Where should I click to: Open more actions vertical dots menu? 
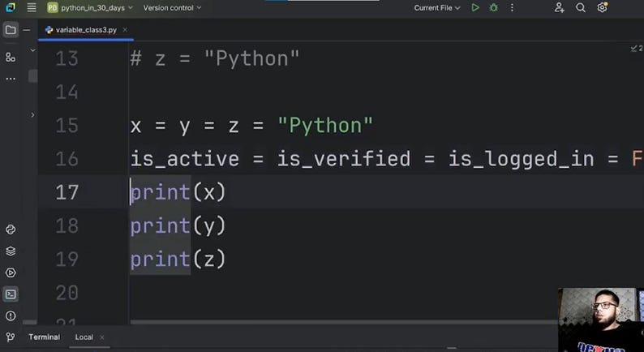[x=512, y=8]
